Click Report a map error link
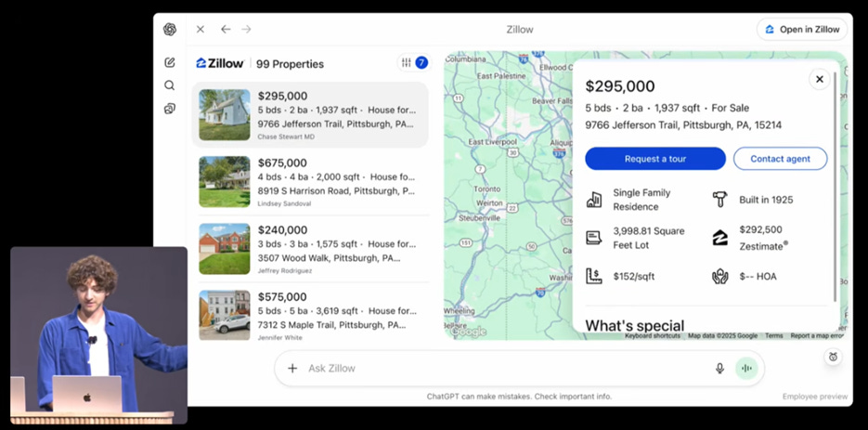Image resolution: width=868 pixels, height=430 pixels. tap(817, 336)
